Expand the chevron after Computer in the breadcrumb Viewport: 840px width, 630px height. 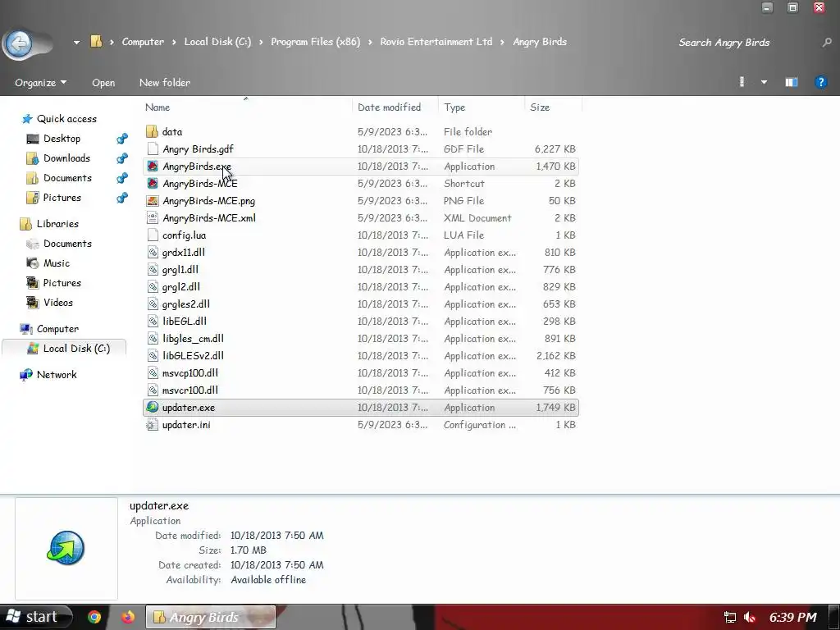175,42
